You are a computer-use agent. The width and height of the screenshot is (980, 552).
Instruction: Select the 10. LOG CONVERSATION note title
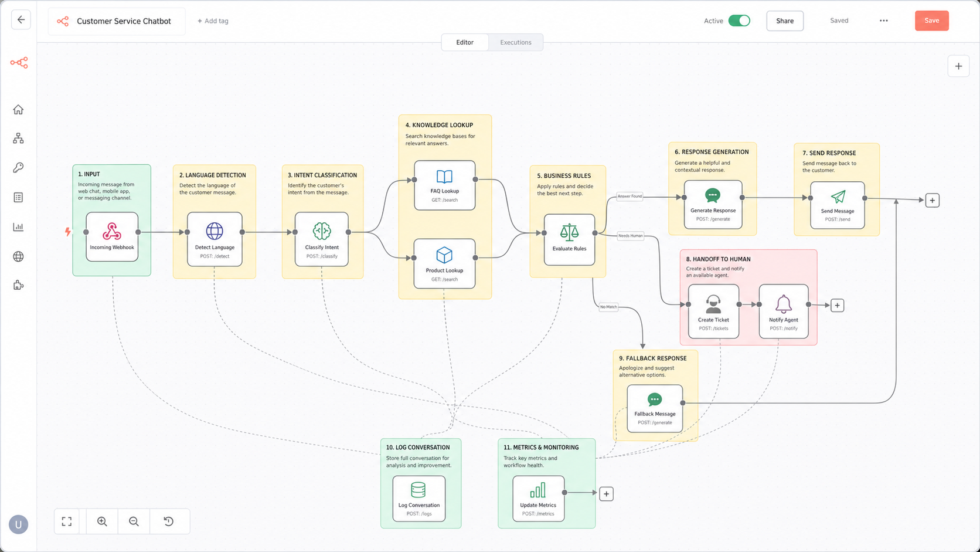[x=418, y=447]
